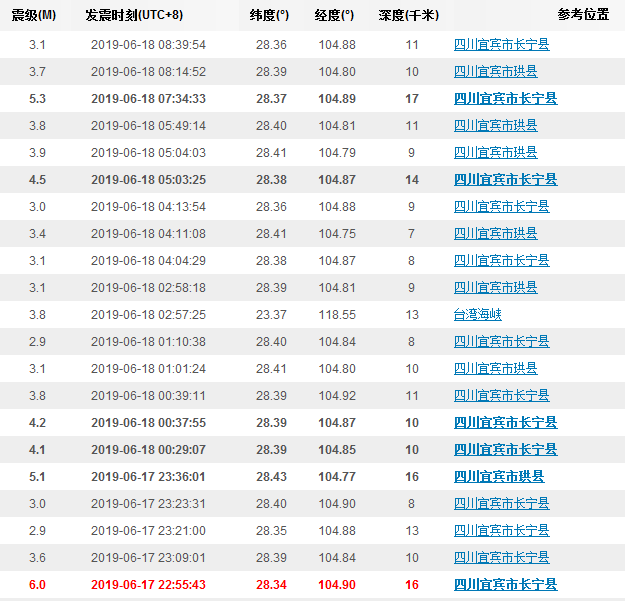This screenshot has height=601, width=625.
Task: Open location link for the 3.4 magnitude quake
Action: click(495, 233)
